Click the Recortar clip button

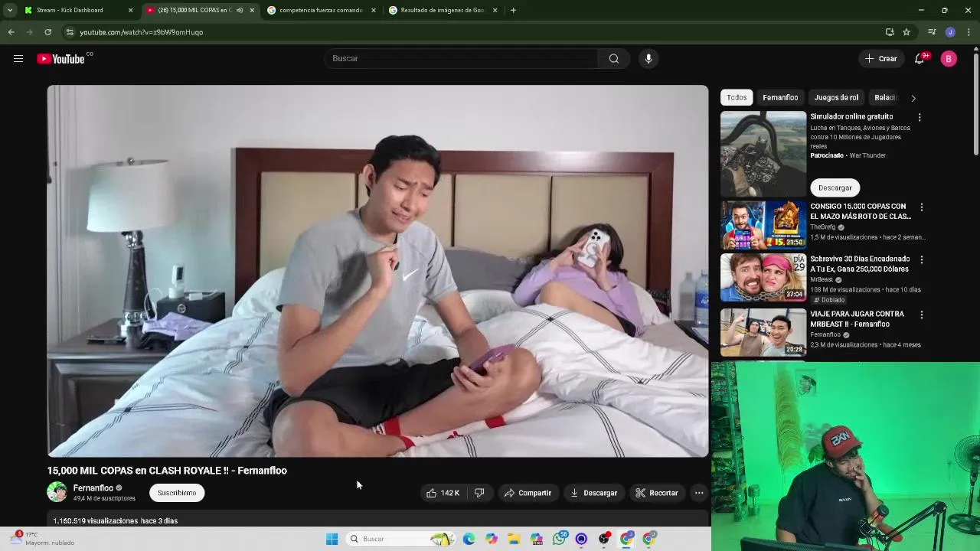pyautogui.click(x=657, y=493)
